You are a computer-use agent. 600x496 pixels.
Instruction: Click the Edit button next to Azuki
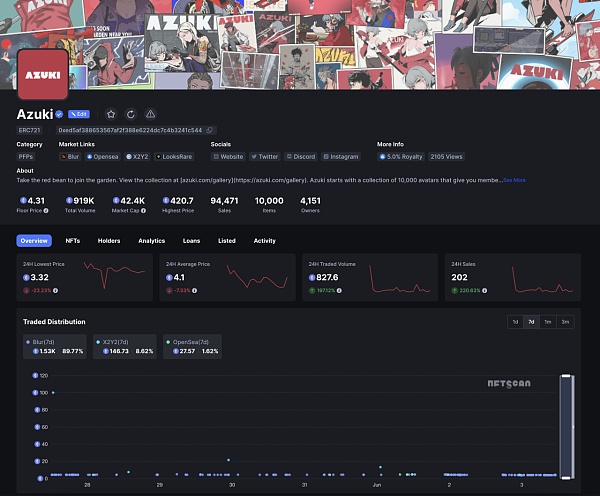coord(80,114)
